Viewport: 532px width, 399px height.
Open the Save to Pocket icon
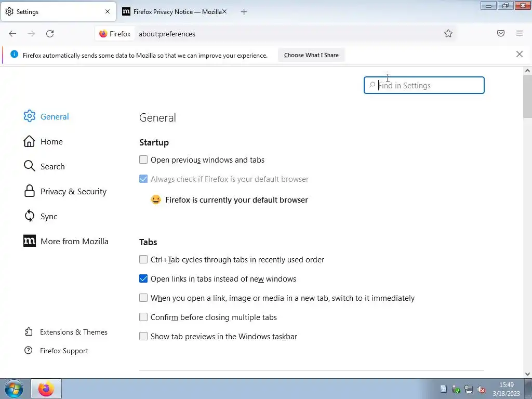coord(501,33)
